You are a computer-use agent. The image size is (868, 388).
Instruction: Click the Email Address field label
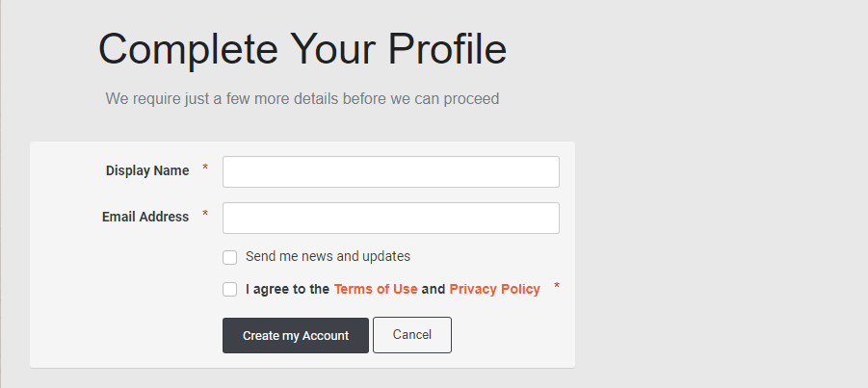(145, 217)
